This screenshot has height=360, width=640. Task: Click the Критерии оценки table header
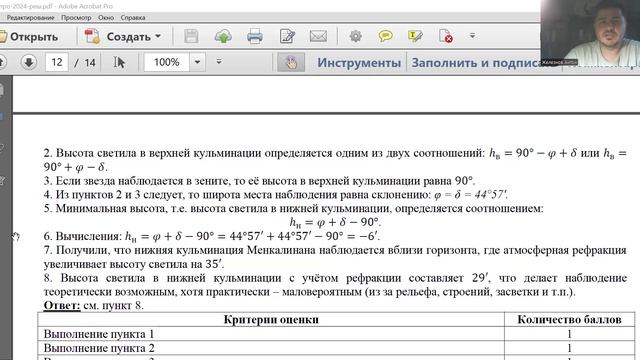(271, 320)
